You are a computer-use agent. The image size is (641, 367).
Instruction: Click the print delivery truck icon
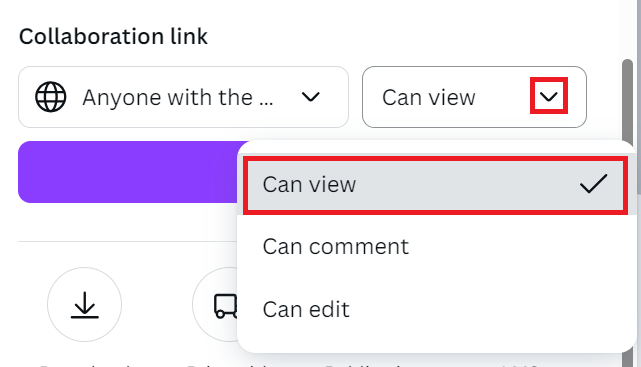[x=225, y=306]
